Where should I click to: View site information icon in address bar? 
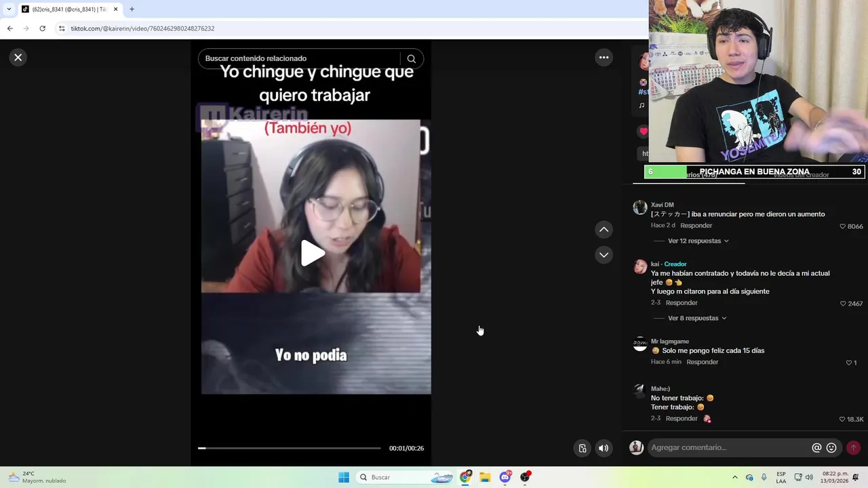coord(62,28)
